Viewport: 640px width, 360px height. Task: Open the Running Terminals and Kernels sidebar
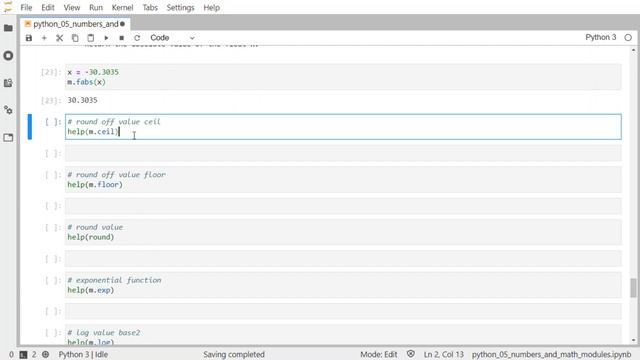(x=8, y=56)
